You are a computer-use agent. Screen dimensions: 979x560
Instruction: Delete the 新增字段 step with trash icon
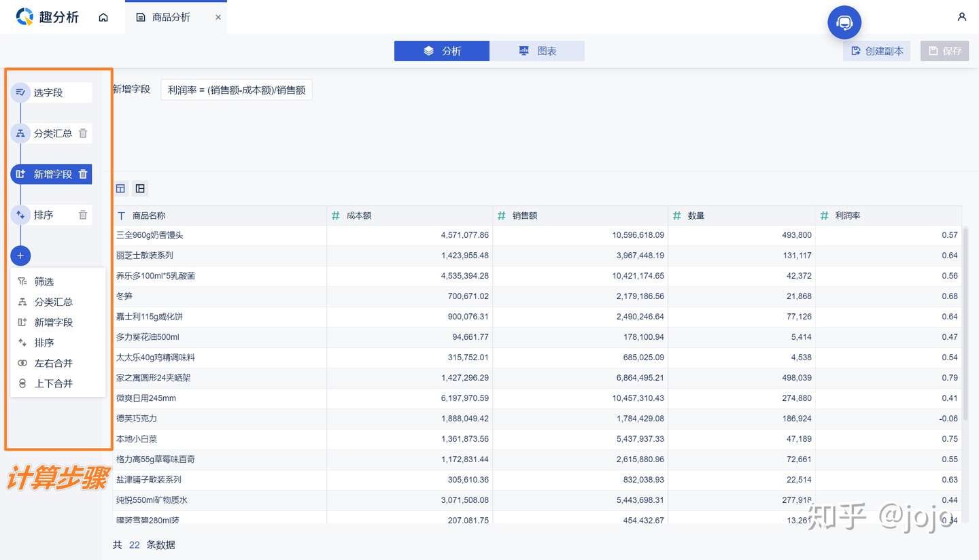[x=83, y=174]
